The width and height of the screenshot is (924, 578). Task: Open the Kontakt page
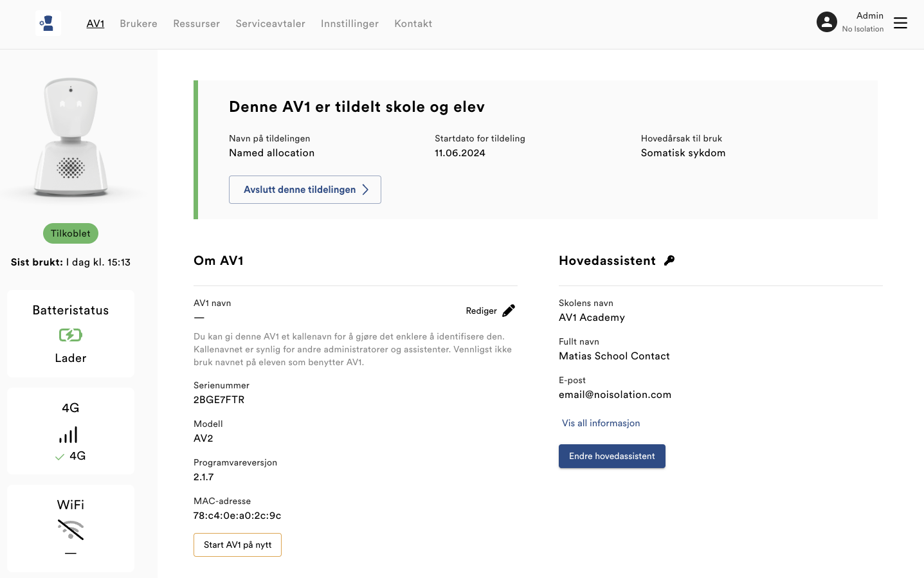pyautogui.click(x=413, y=23)
